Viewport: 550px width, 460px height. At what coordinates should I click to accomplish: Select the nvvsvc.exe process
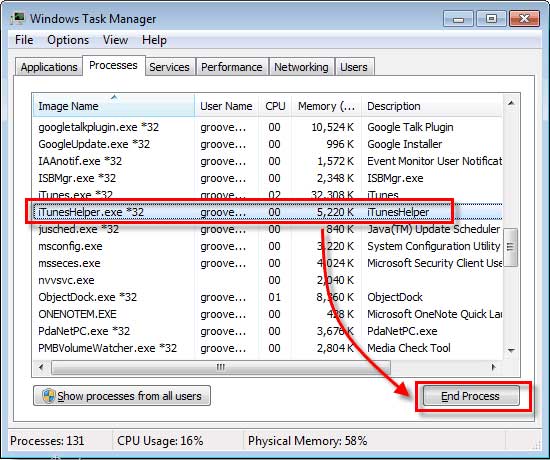click(268, 280)
